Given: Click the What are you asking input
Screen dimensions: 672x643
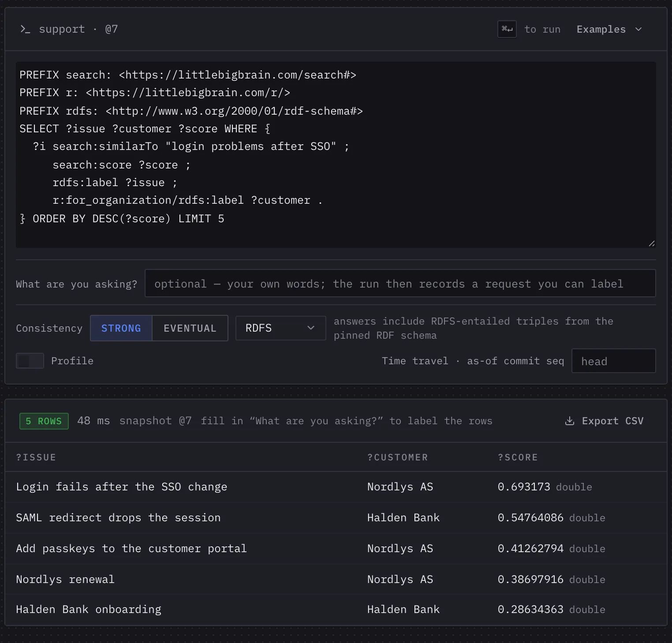Looking at the screenshot, I should click(x=400, y=283).
